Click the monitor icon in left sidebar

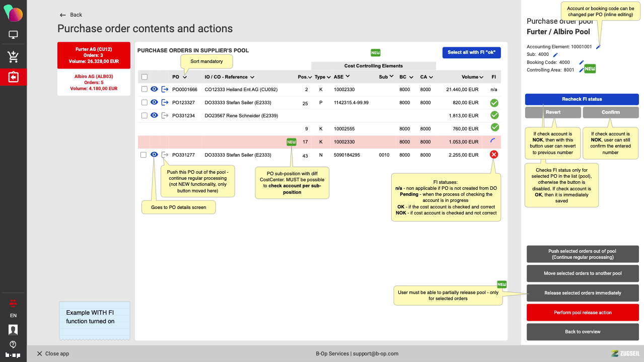pyautogui.click(x=13, y=35)
